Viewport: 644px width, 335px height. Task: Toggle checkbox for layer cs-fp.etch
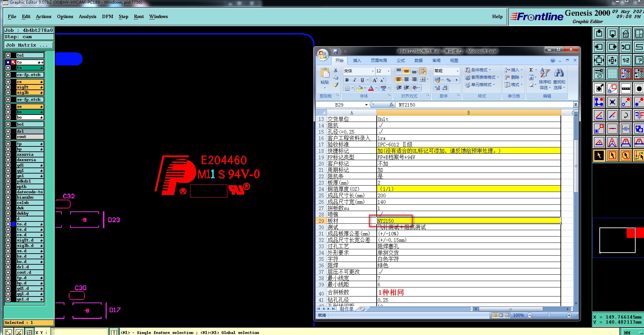pyautogui.click(x=8, y=75)
